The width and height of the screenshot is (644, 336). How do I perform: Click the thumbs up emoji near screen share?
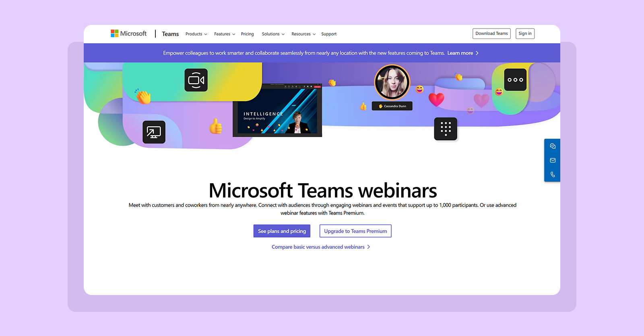[x=216, y=126]
